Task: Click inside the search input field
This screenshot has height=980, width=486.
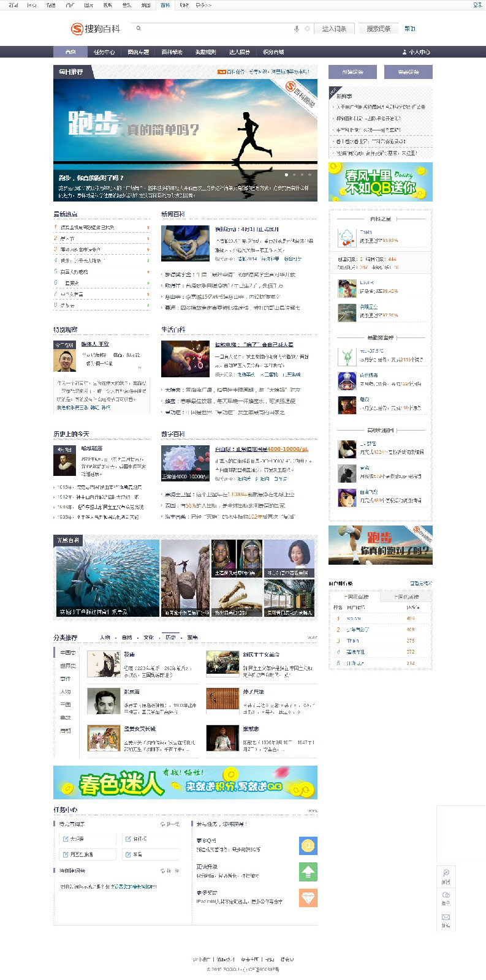Action: point(215,29)
